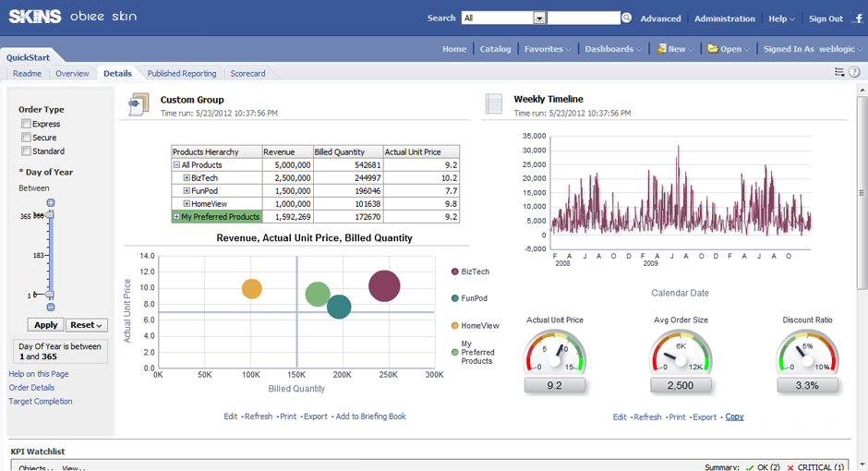Click Refresh under Weekly Timeline
Viewport: 868px width, 471px height.
pos(647,417)
